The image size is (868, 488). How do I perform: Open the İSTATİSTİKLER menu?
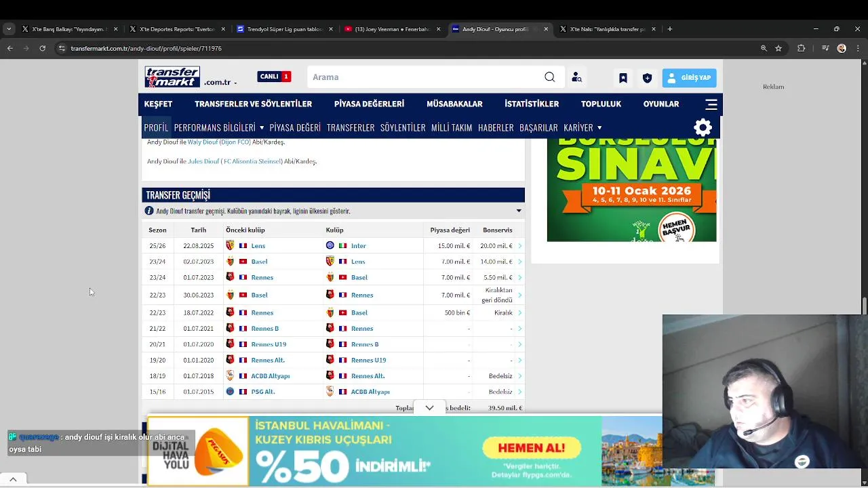coord(532,104)
